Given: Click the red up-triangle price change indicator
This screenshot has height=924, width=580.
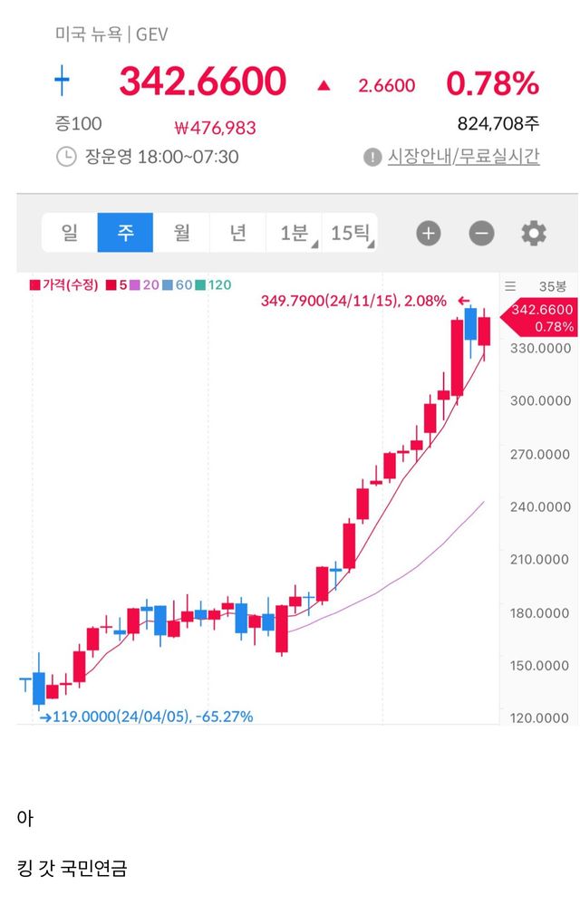Looking at the screenshot, I should pos(324,85).
